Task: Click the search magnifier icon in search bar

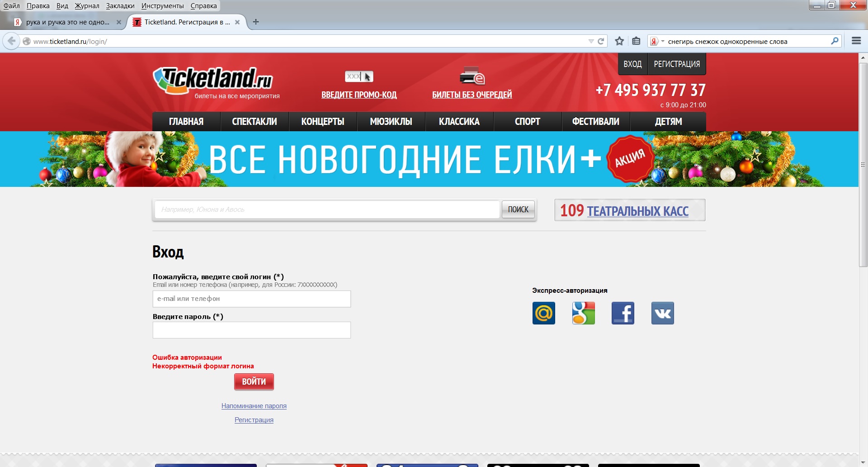Action: point(835,41)
